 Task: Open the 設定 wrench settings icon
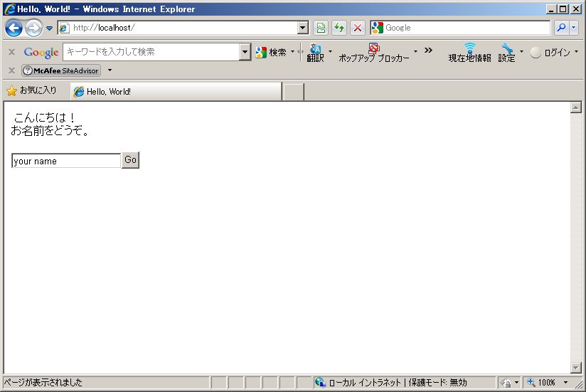click(x=507, y=53)
